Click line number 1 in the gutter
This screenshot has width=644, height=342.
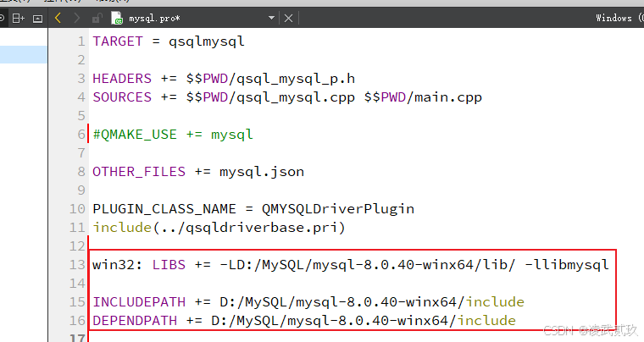[x=81, y=41]
